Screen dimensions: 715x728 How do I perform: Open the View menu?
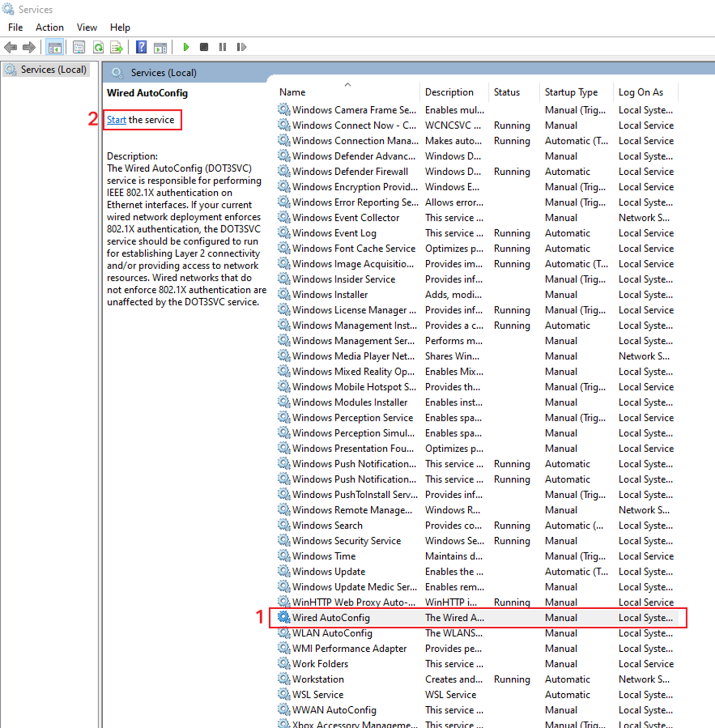tap(86, 27)
